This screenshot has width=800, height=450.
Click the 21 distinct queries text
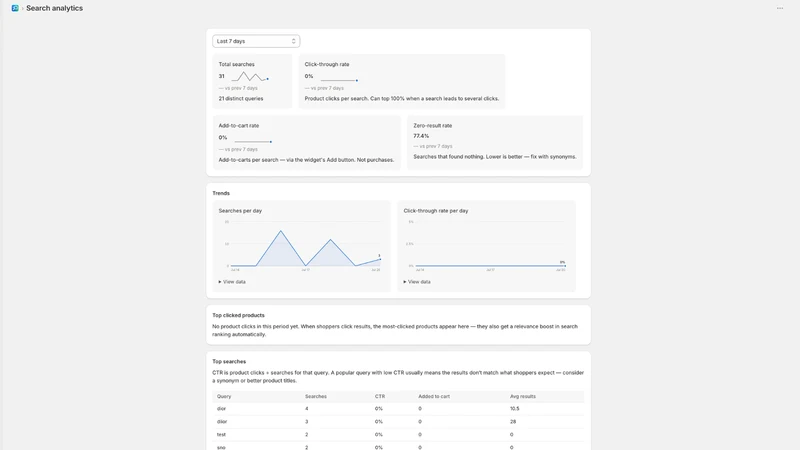tap(241, 98)
